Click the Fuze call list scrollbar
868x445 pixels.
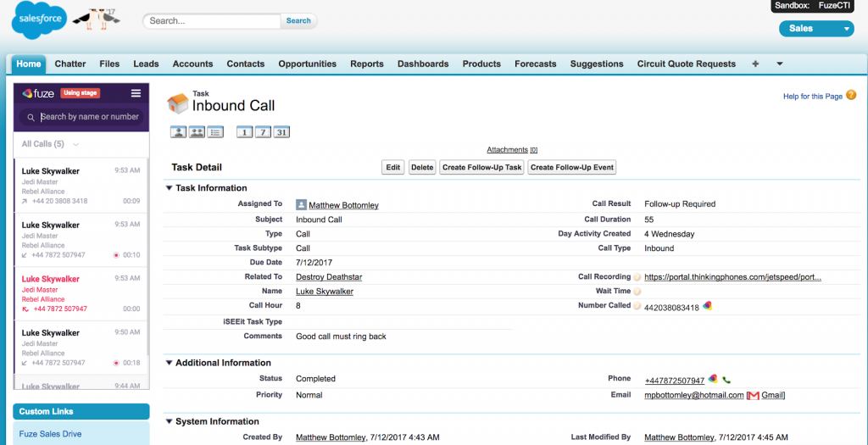click(147, 256)
